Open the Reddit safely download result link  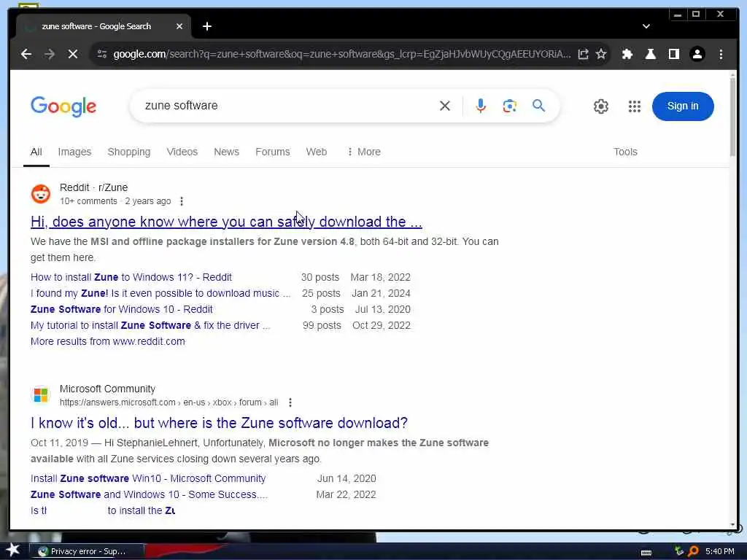tap(226, 222)
